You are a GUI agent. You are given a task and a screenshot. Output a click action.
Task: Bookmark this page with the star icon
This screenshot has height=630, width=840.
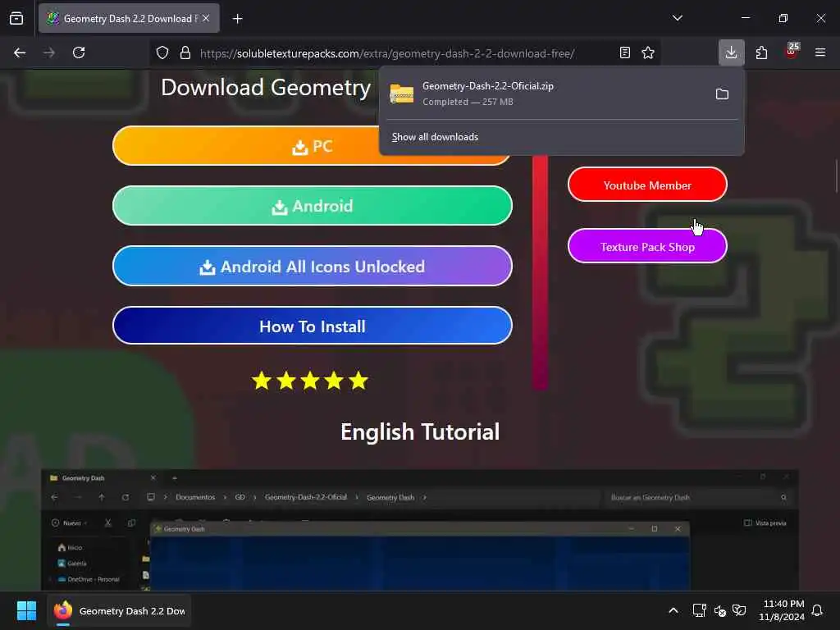[648, 52]
